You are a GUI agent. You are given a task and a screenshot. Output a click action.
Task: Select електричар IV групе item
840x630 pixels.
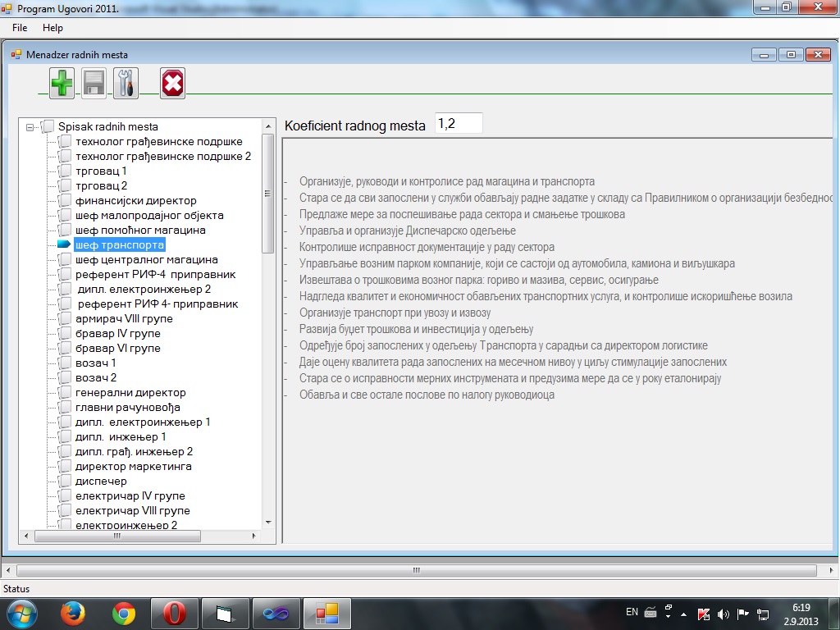coord(130,496)
